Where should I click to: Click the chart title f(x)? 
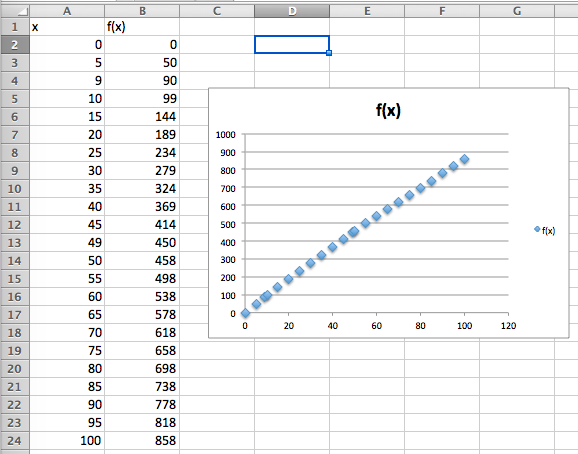tap(388, 110)
